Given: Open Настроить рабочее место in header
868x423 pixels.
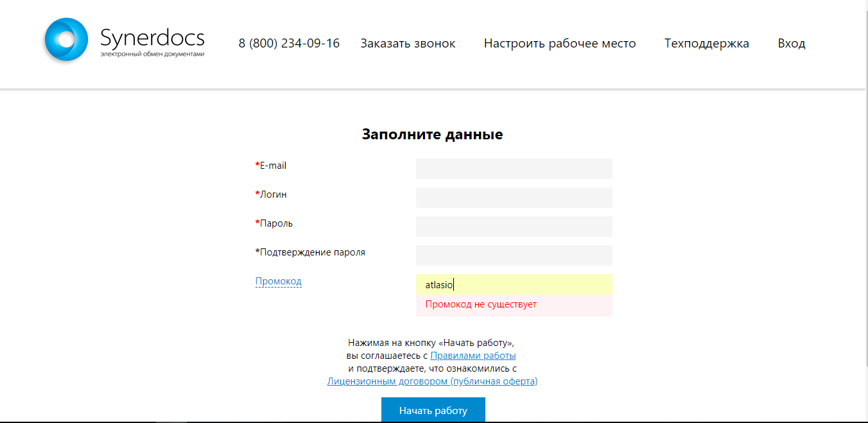Looking at the screenshot, I should point(560,44).
